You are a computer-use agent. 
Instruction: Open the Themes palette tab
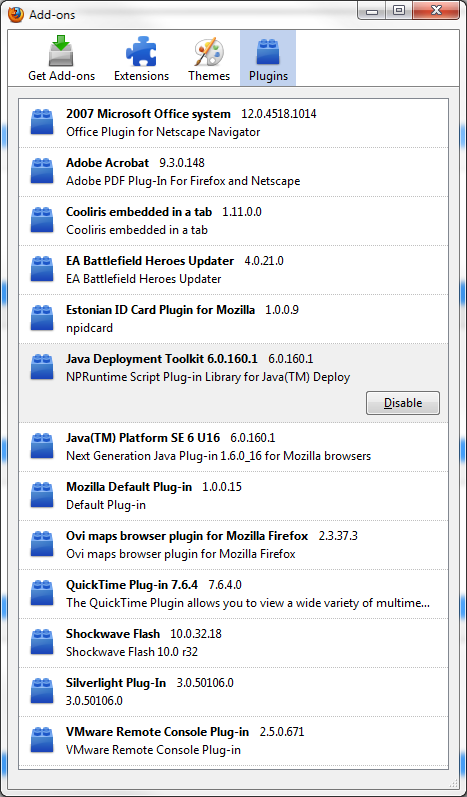coord(209,58)
